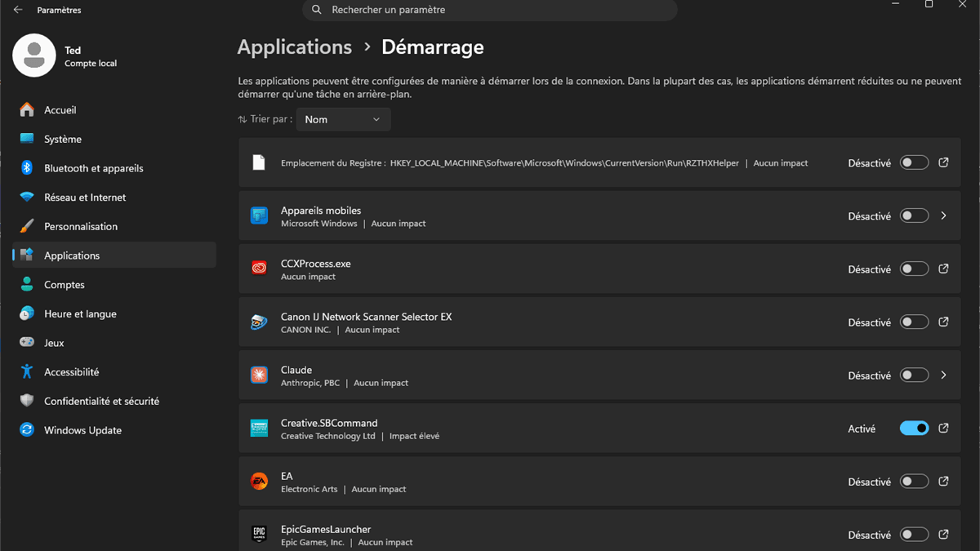Screen dimensions: 980x551
Task: Open external link icon for Canon IJ Scanner
Action: coord(943,322)
